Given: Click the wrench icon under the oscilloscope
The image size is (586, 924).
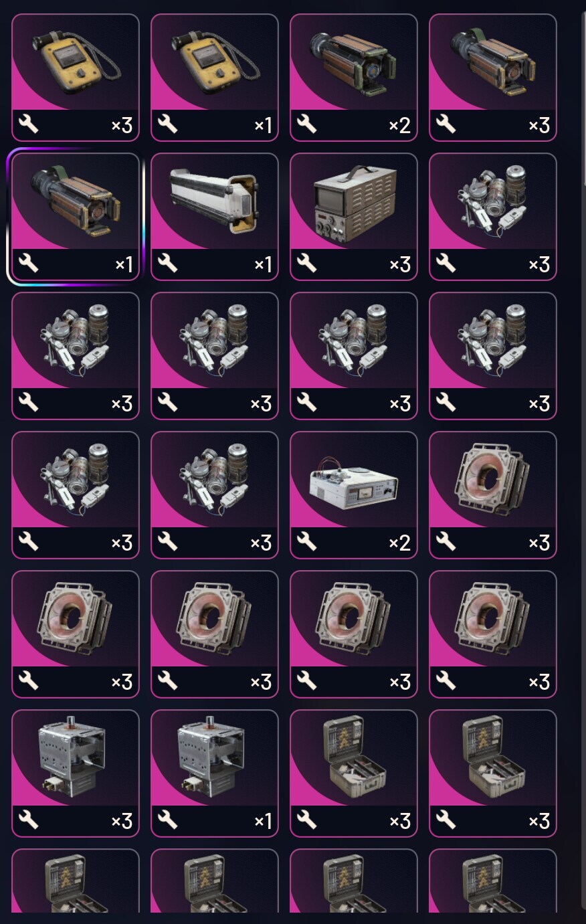Looking at the screenshot, I should [306, 263].
